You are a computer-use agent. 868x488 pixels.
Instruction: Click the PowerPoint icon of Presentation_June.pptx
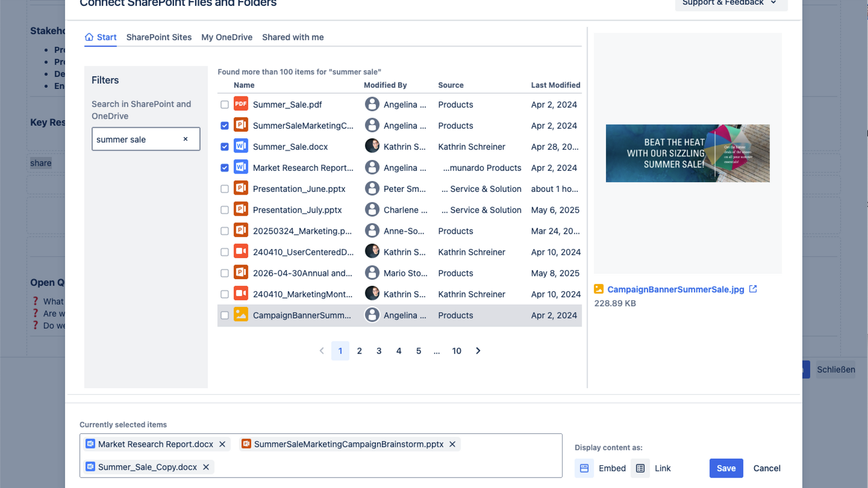tap(241, 188)
